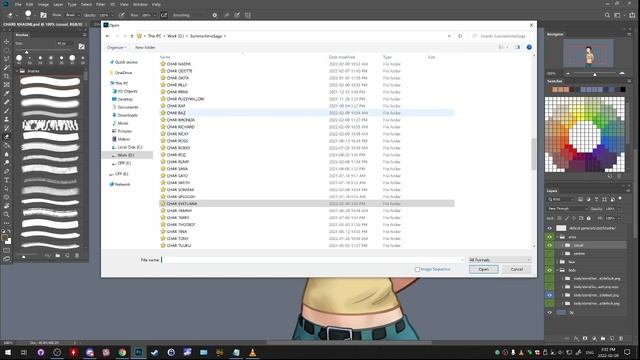The width and height of the screenshot is (640, 360).
Task: Go up one folder level in Open dialog
Action: (x=131, y=36)
